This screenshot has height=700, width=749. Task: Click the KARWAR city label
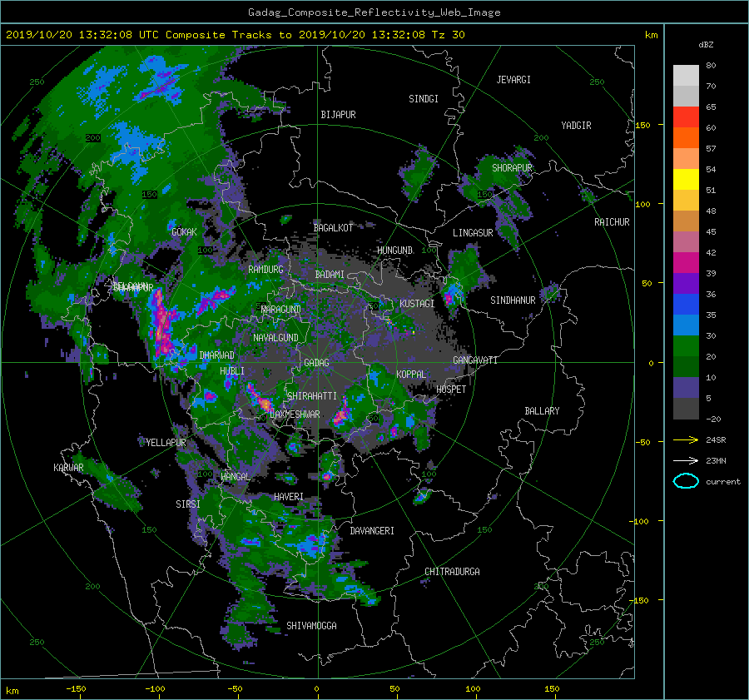click(68, 468)
